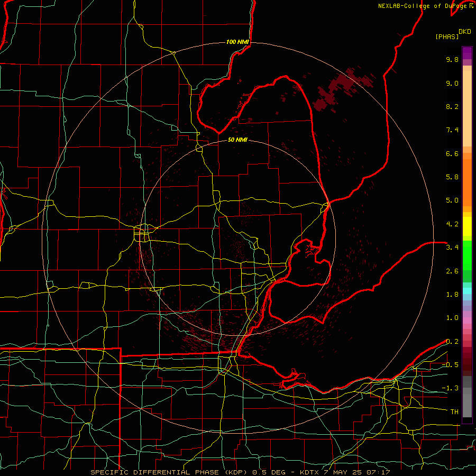Click the 3.4 scale value
This screenshot has height=476, width=476.
click(452, 248)
